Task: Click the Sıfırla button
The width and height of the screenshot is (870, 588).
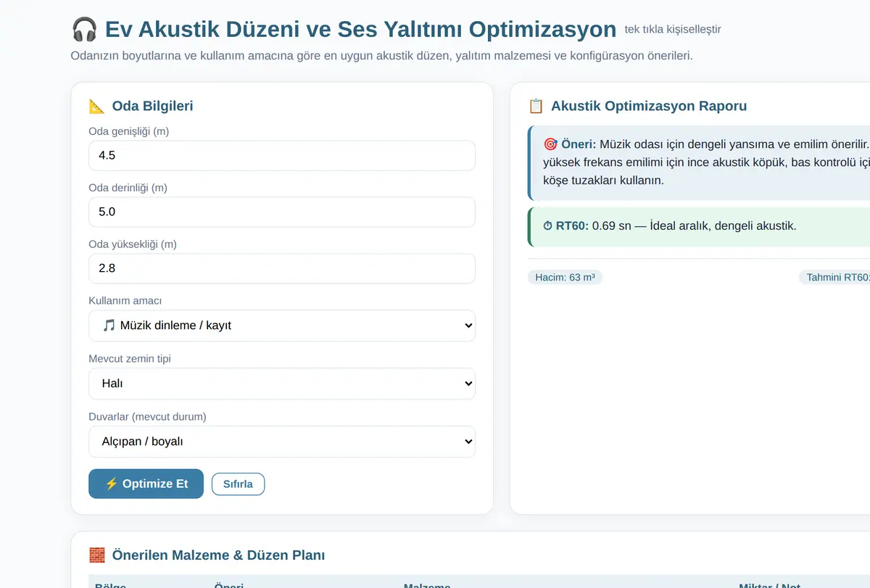Action: (x=238, y=484)
